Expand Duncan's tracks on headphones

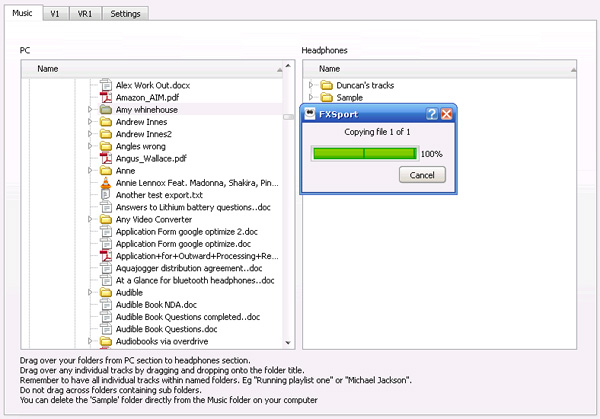[x=311, y=85]
